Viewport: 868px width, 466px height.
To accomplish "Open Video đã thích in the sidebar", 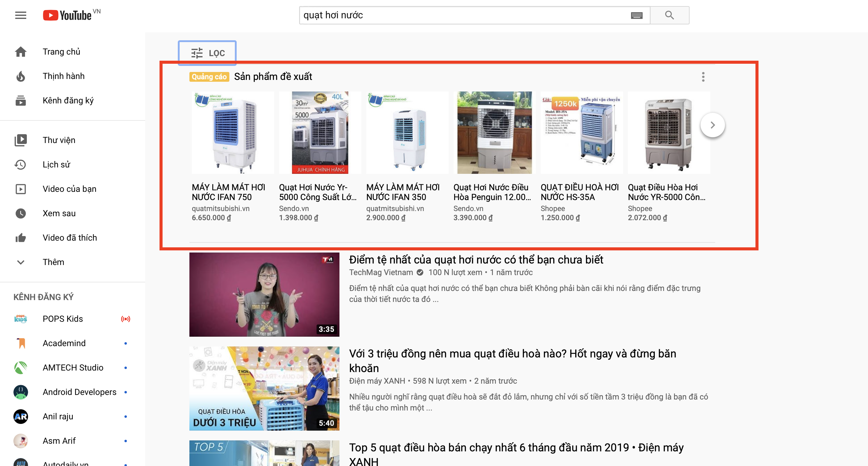I will (x=70, y=238).
